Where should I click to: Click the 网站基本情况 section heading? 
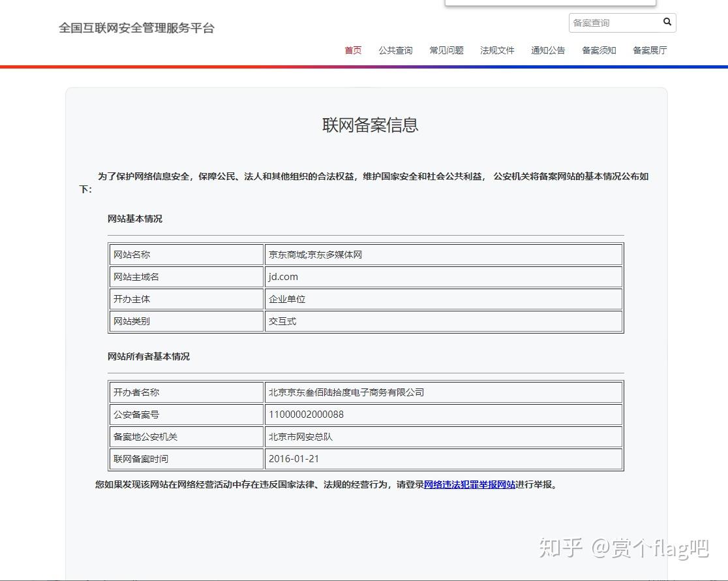pyautogui.click(x=134, y=219)
